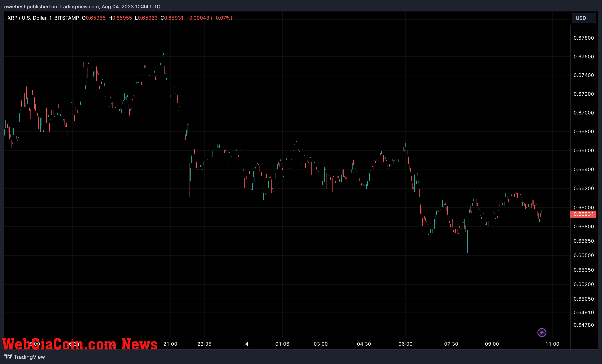Click the 0.65500 price axis label
This screenshot has height=364, width=602.
click(x=584, y=255)
